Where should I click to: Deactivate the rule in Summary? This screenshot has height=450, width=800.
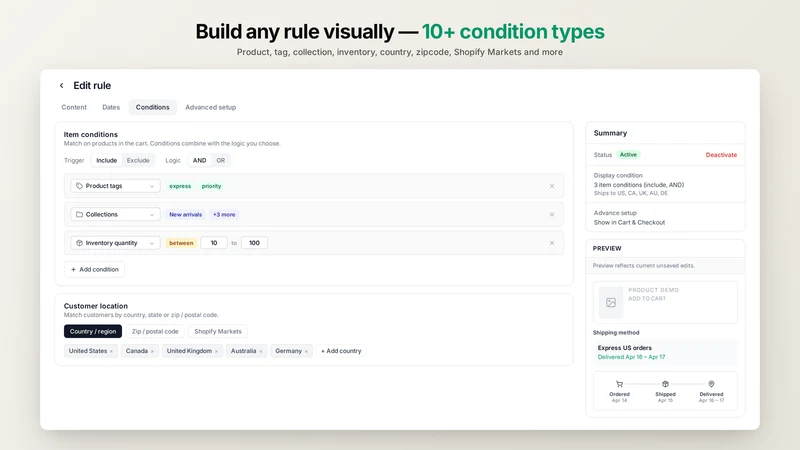tap(721, 155)
